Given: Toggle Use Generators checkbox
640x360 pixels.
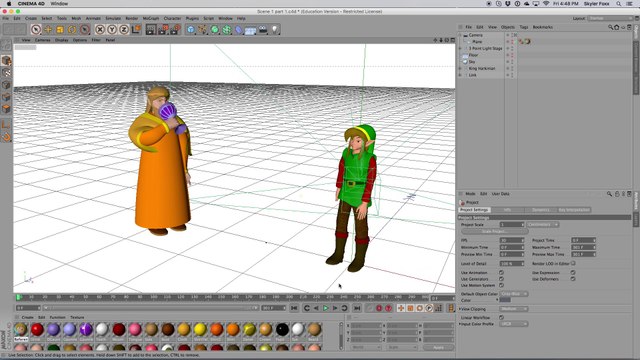Looking at the screenshot, I should 501,279.
